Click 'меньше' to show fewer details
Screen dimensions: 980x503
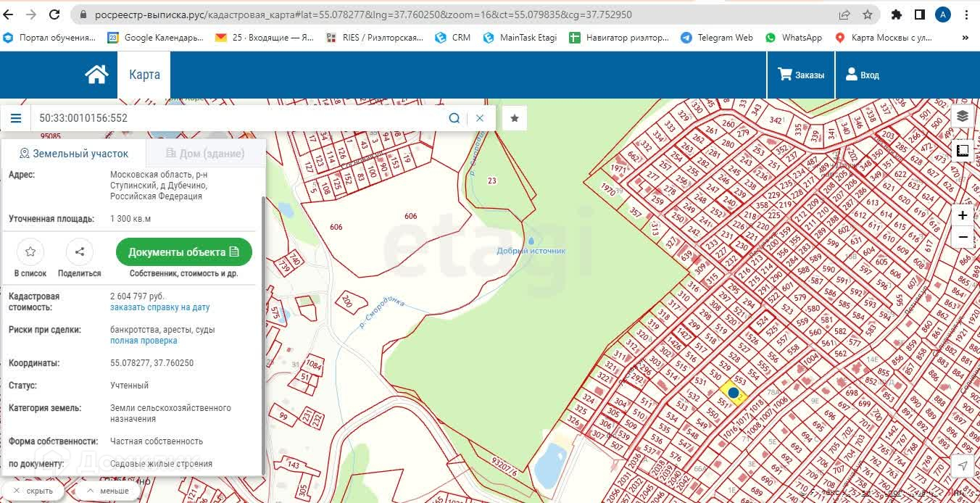click(x=108, y=491)
